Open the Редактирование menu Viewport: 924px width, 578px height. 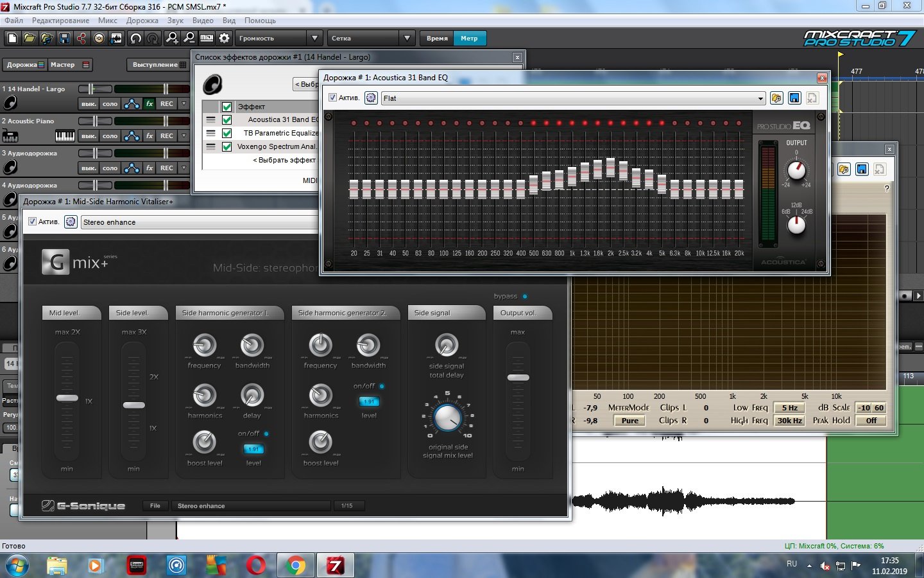pos(61,21)
